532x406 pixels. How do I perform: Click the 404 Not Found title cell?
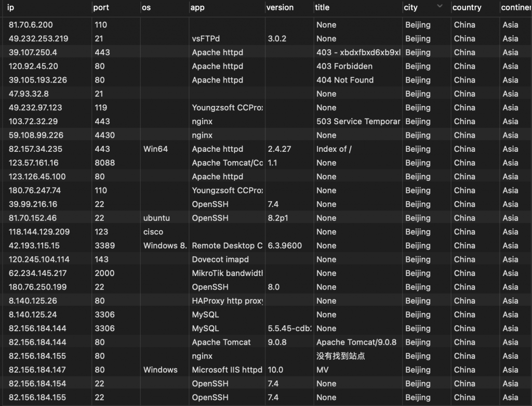pyautogui.click(x=345, y=80)
